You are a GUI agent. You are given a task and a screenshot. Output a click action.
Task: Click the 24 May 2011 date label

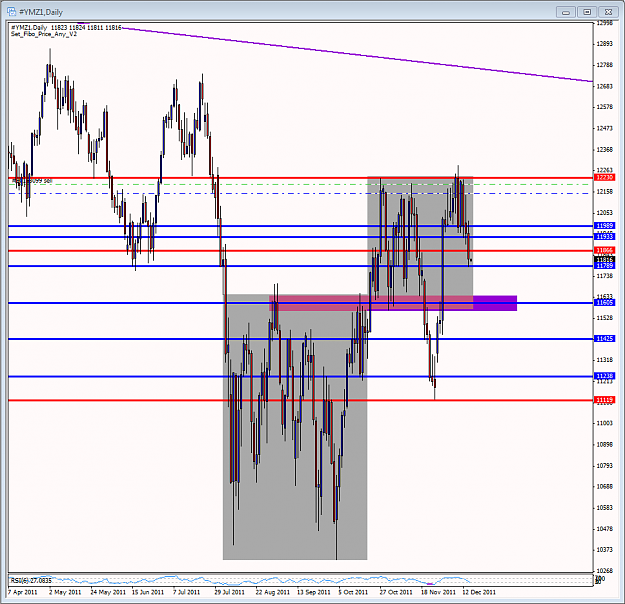click(x=108, y=592)
